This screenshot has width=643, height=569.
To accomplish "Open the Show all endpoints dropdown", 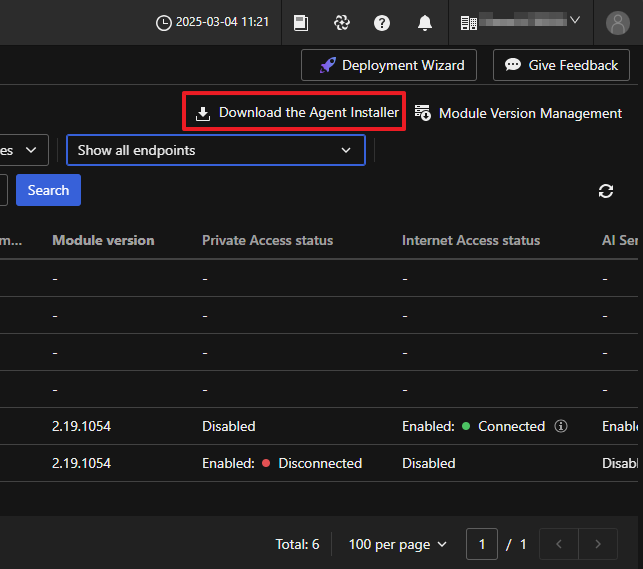I will (x=215, y=150).
